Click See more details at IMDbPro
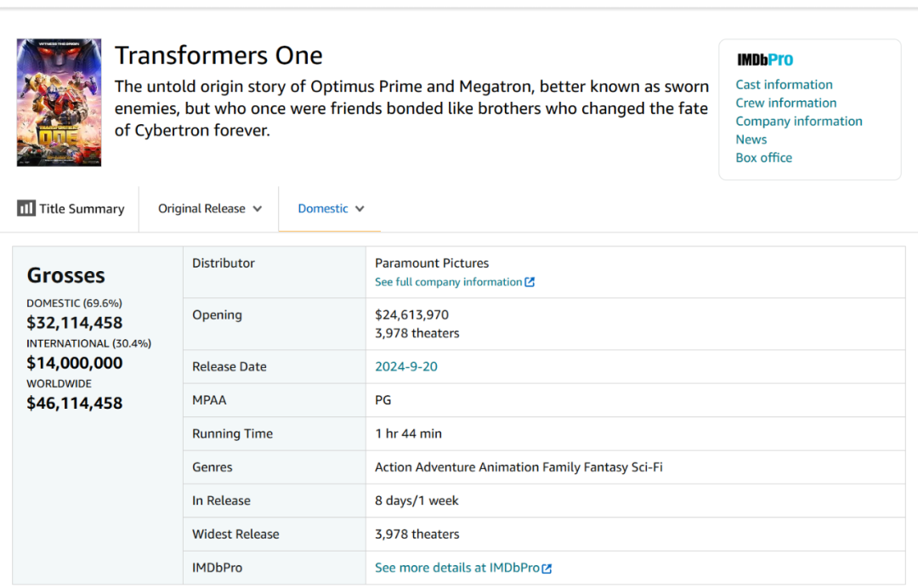918x588 pixels. (456, 568)
